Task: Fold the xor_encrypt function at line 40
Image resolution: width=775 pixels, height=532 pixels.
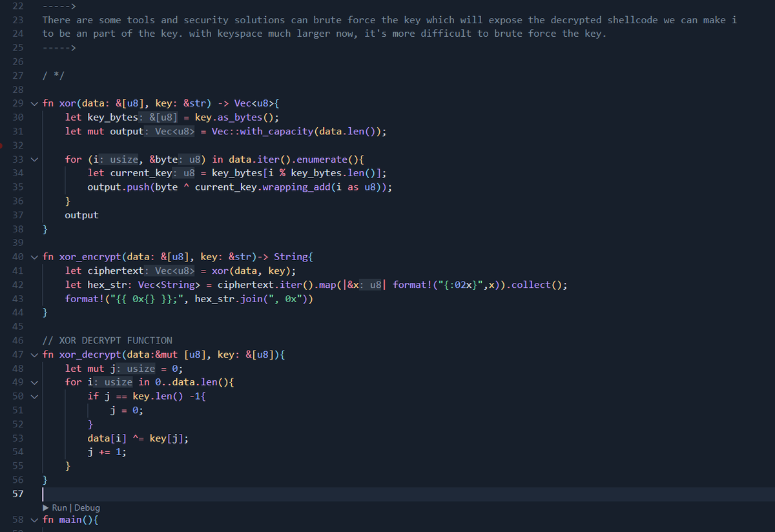Action: [34, 257]
